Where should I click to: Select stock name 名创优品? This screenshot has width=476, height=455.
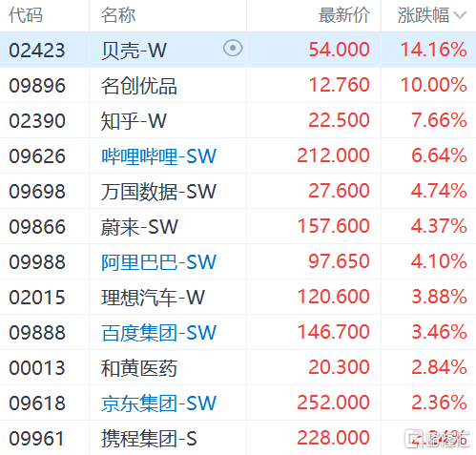point(138,86)
